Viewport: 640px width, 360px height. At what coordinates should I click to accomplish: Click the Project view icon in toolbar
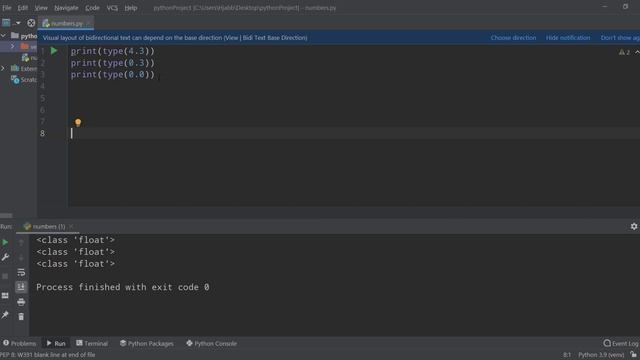6,23
